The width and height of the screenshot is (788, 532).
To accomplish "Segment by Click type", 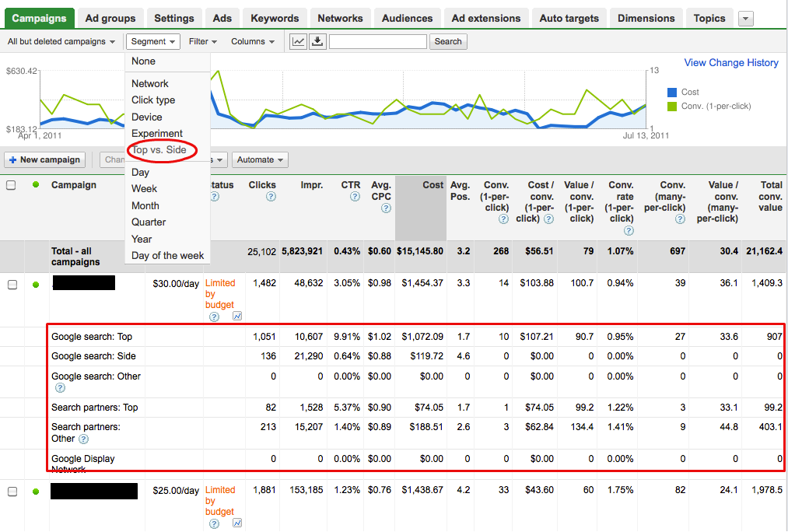I will 153,100.
